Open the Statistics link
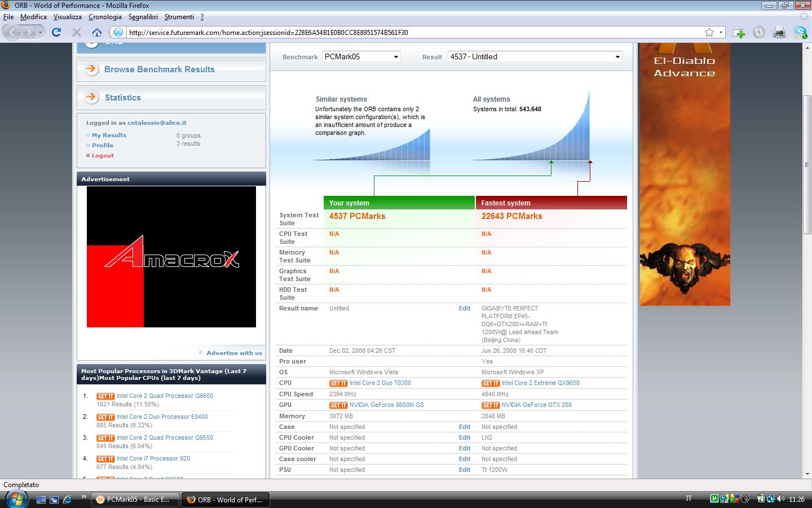 123,98
